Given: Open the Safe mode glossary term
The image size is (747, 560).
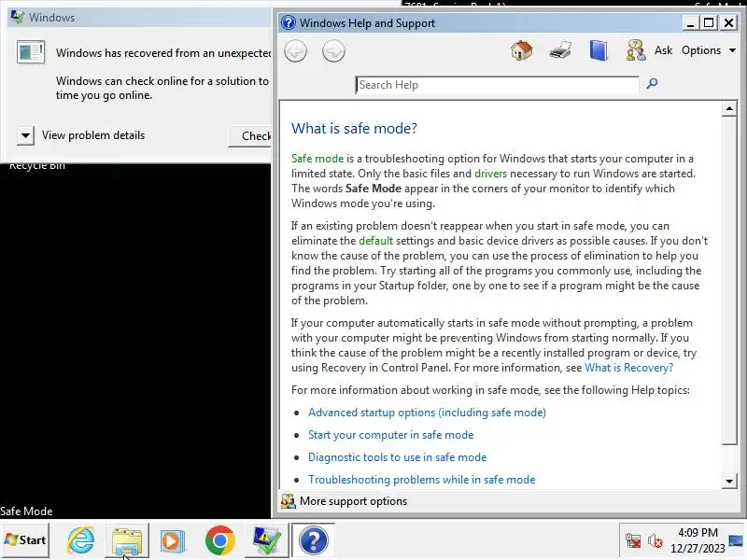Looking at the screenshot, I should tap(317, 159).
